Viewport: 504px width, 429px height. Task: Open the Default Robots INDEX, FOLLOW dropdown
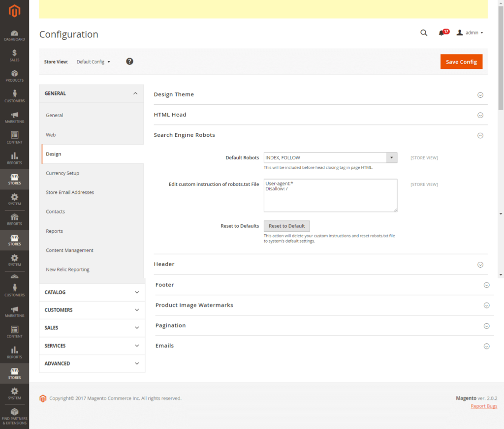[330, 158]
